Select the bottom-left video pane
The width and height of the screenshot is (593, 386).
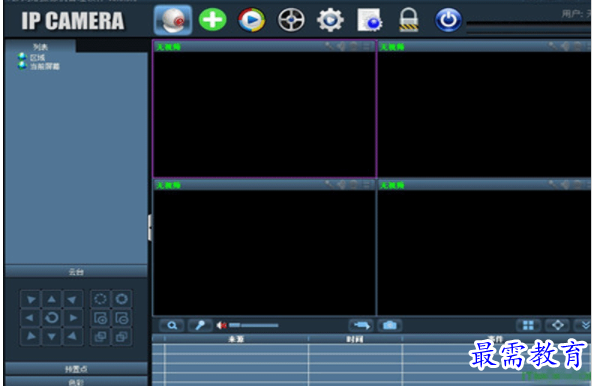(x=264, y=248)
